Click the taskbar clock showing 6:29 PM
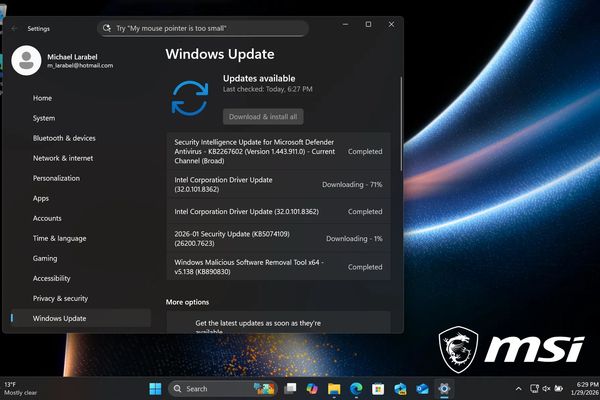This screenshot has height=400, width=600. point(585,389)
